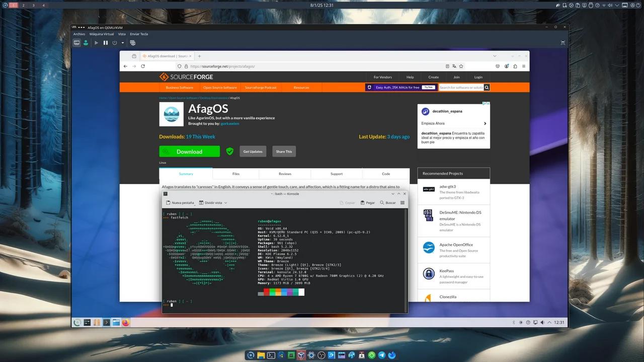Click the AfagOS project logo thumbnail

pos(172,114)
